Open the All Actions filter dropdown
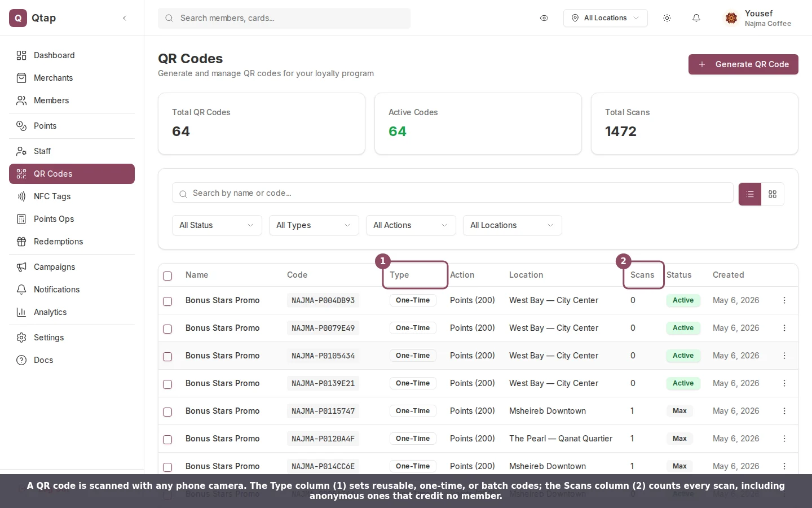The image size is (812, 508). [x=411, y=225]
